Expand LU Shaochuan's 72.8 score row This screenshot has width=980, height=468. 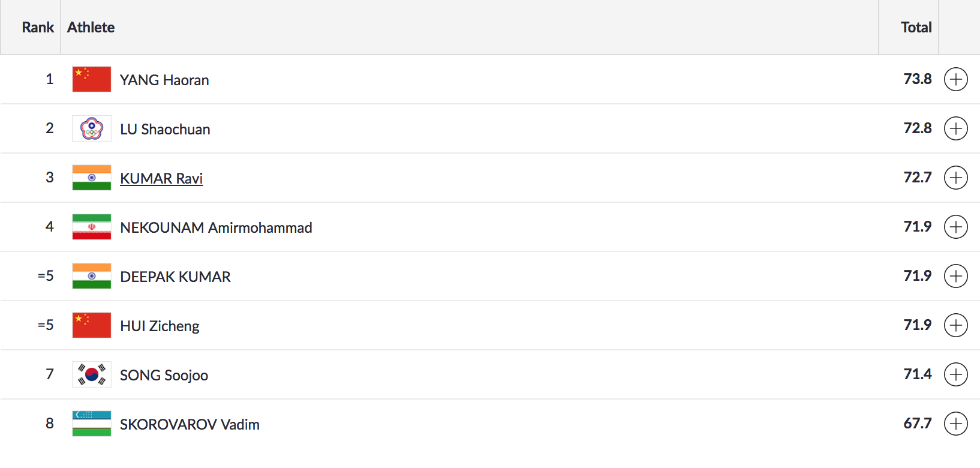955,128
